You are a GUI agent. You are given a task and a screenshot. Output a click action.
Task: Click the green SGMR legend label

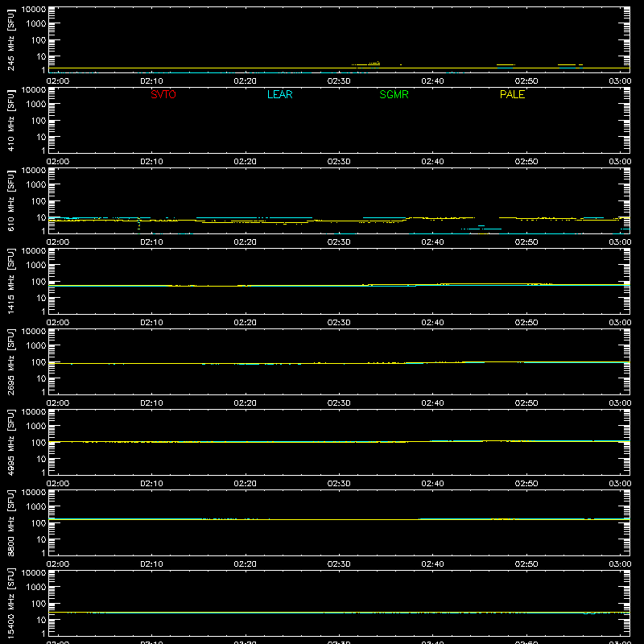point(394,94)
